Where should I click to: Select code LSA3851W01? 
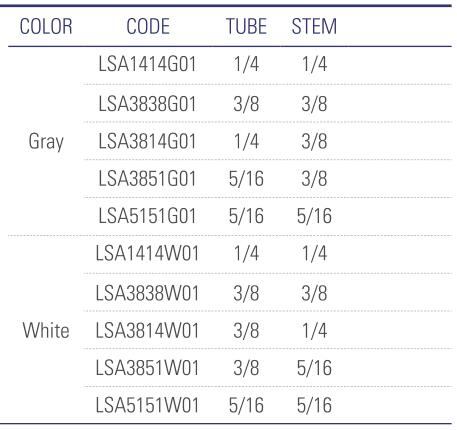point(147,368)
